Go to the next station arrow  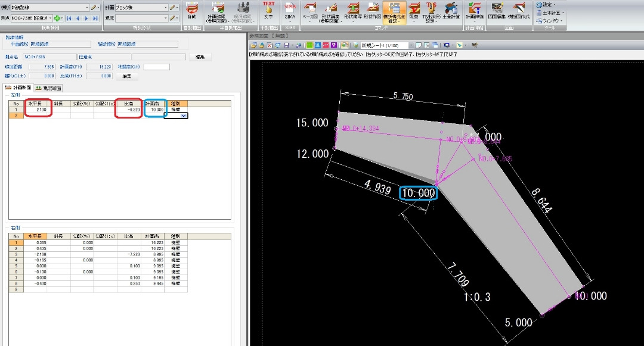coord(86,18)
